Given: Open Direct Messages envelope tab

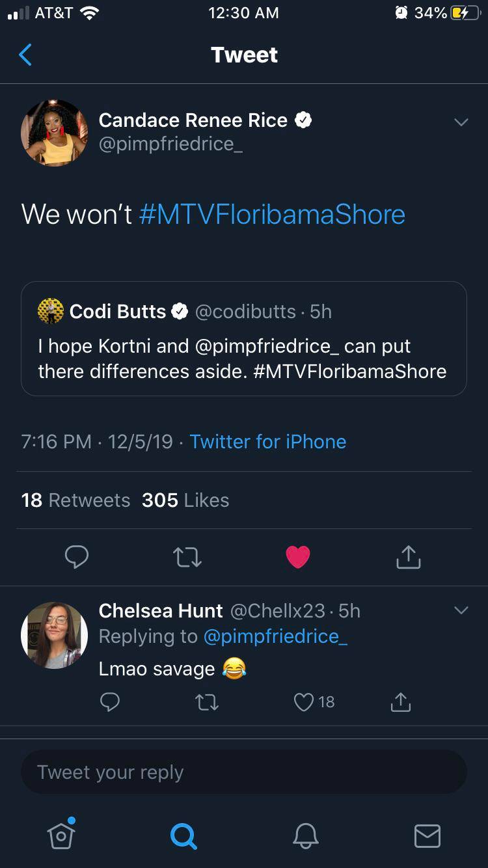Looking at the screenshot, I should pos(427,835).
